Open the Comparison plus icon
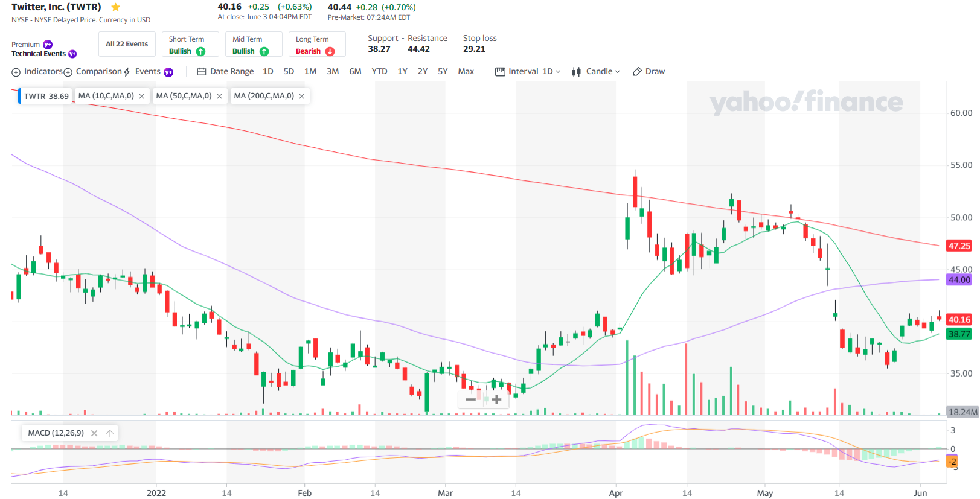Screen dimensions: 980x499 pos(68,72)
